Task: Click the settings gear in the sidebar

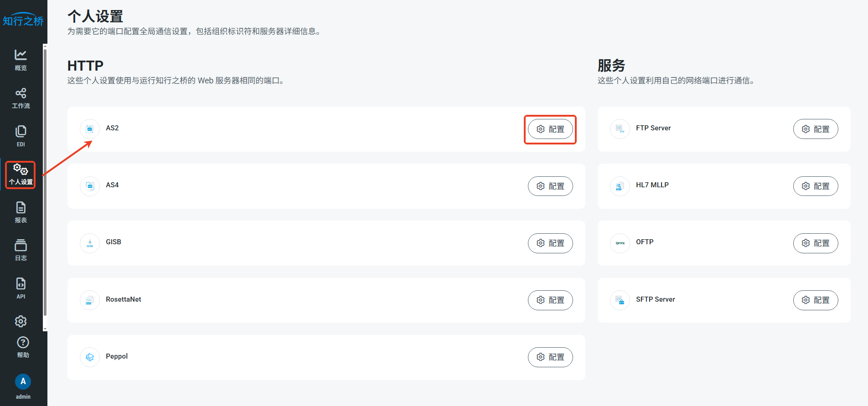Action: pos(21,321)
